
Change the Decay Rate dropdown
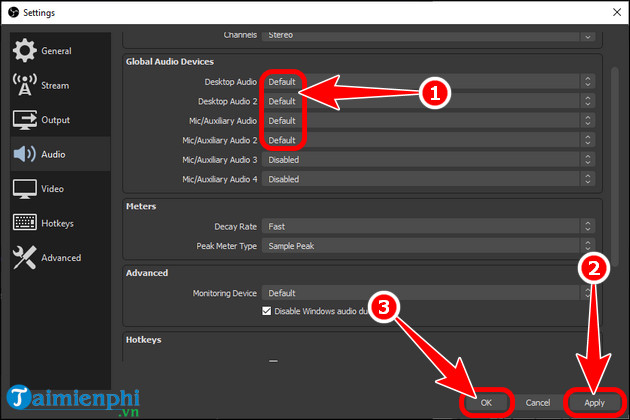[428, 227]
